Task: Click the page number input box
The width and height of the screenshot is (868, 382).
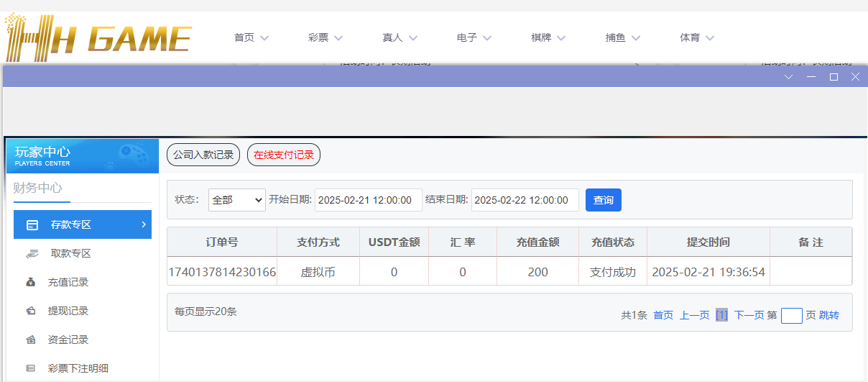Action: (791, 315)
